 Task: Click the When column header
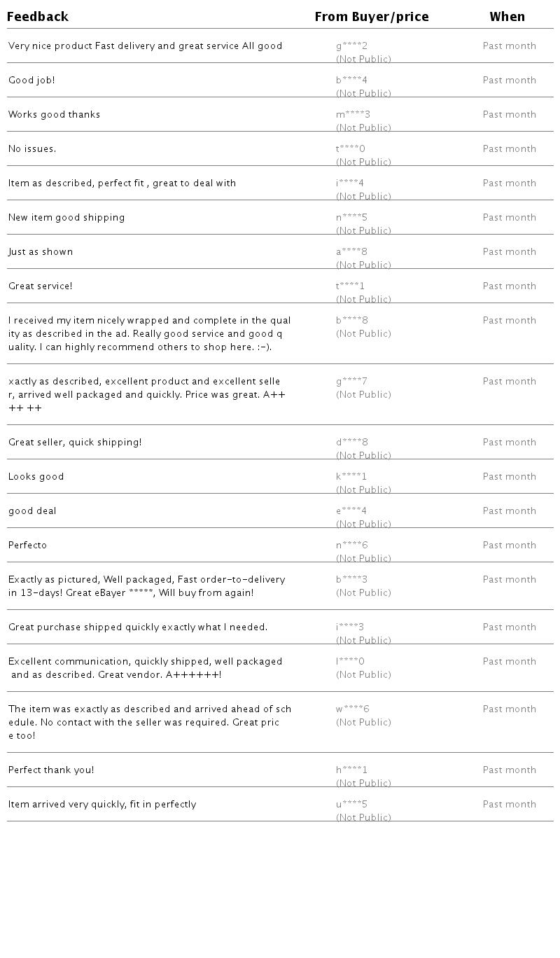click(507, 17)
